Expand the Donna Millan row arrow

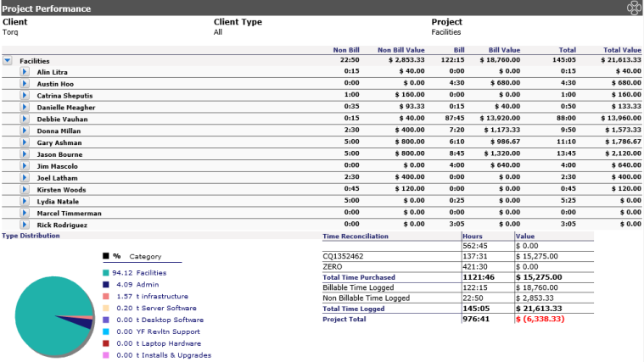coord(25,131)
